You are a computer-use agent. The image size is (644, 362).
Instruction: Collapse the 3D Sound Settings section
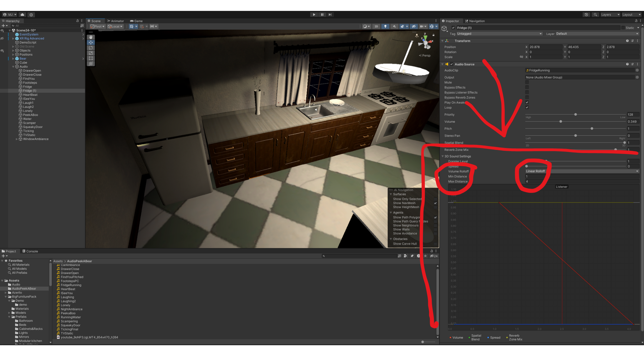[443, 156]
